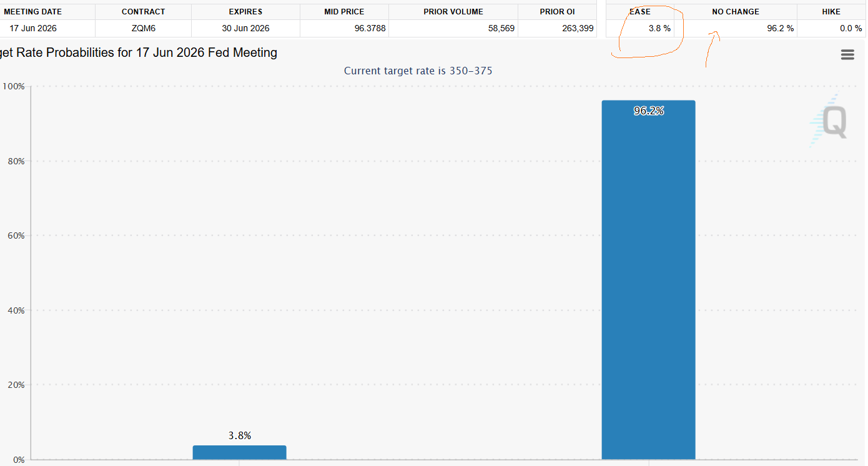Click the 40% y-axis label
This screenshot has width=868, height=466.
16,310
